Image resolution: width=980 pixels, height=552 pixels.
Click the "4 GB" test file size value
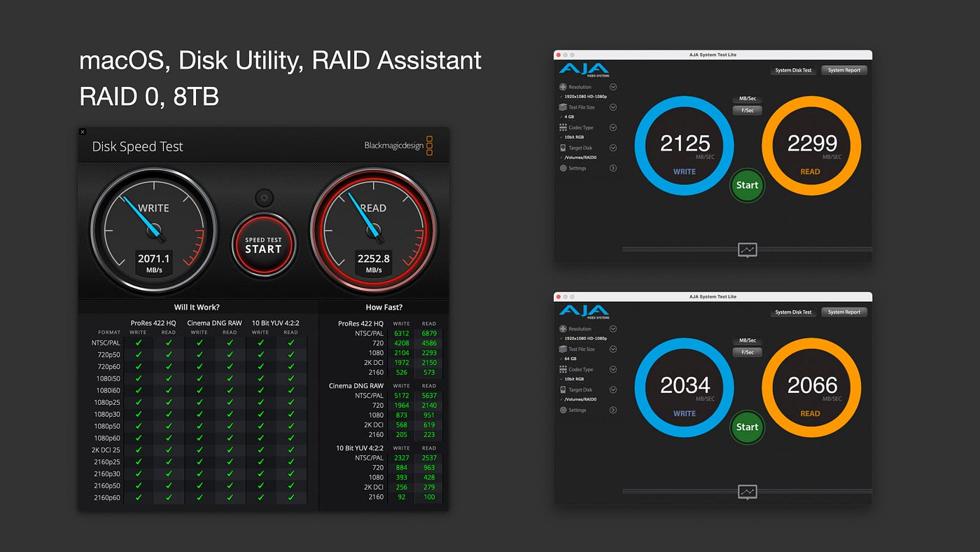[x=569, y=117]
